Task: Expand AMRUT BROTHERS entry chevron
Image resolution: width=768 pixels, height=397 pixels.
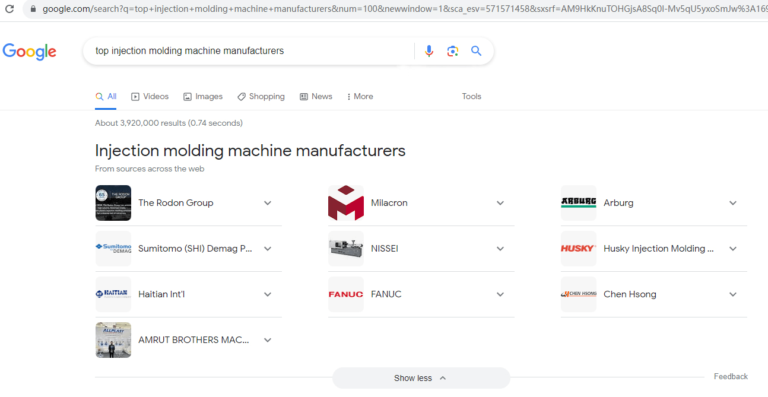Action: coord(267,340)
